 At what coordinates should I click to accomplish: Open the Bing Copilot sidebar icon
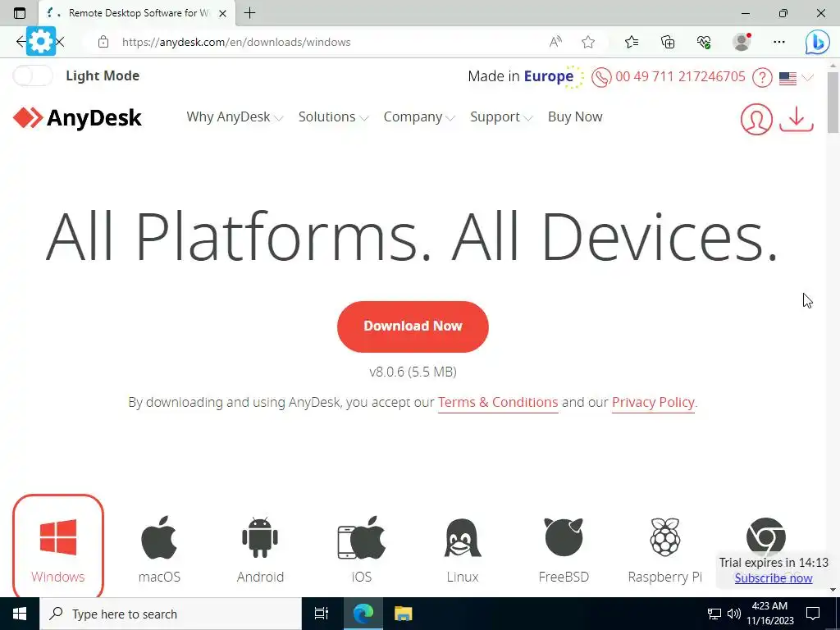(x=818, y=42)
